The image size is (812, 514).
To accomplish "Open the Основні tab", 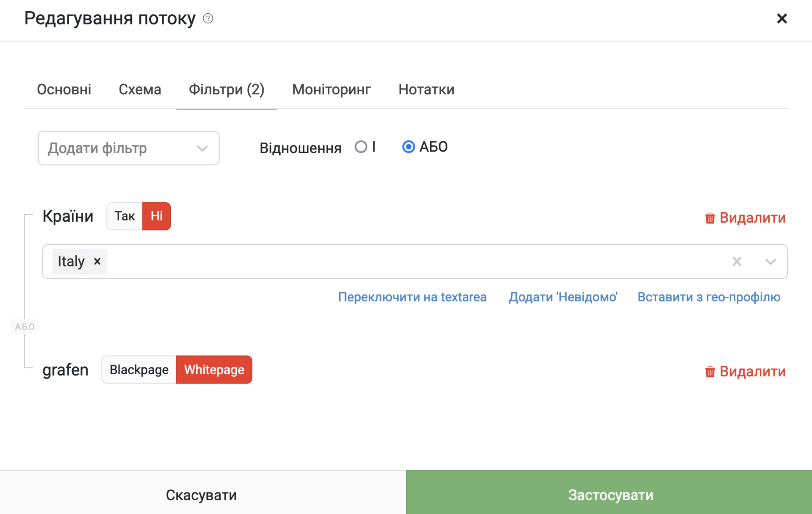I will tap(64, 90).
